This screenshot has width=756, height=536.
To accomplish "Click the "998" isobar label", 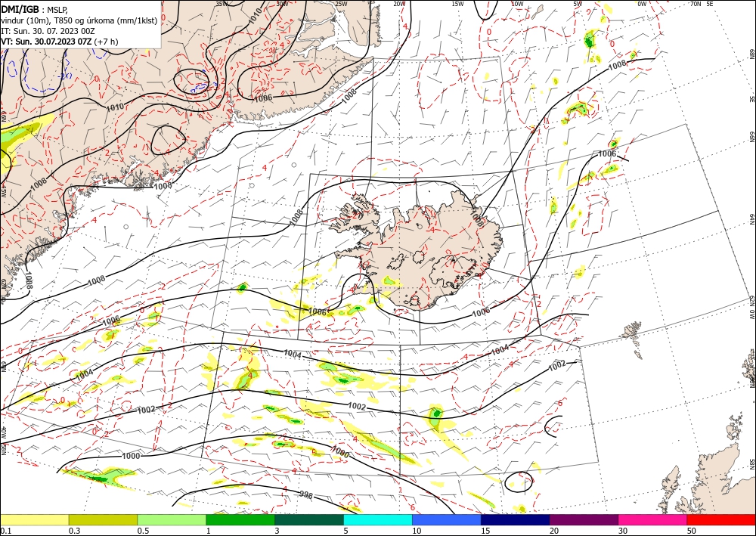I will [x=305, y=494].
